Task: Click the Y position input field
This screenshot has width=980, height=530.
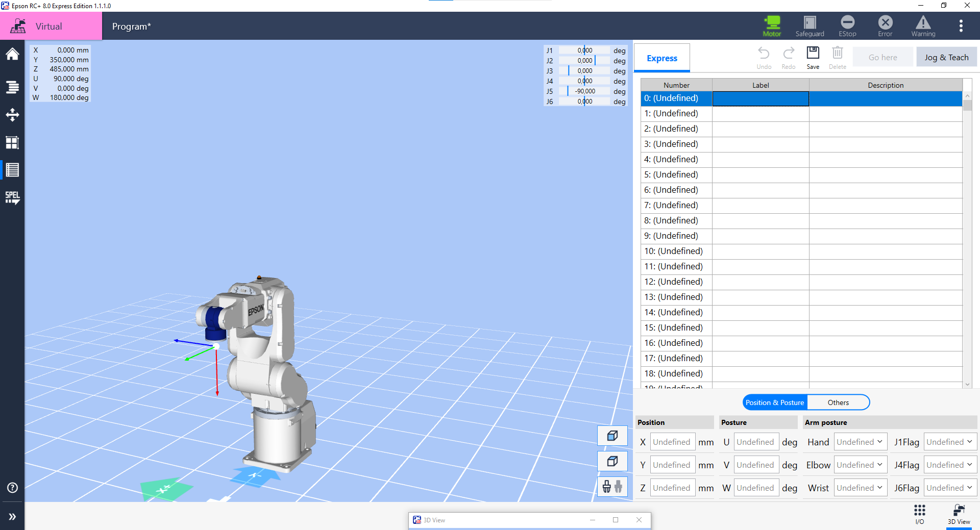Action: pos(673,465)
